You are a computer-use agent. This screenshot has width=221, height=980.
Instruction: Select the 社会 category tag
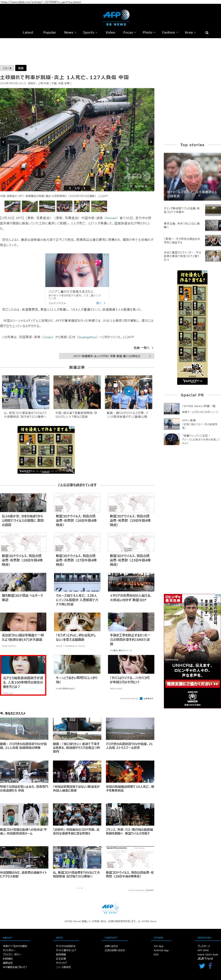pyautogui.click(x=21, y=68)
